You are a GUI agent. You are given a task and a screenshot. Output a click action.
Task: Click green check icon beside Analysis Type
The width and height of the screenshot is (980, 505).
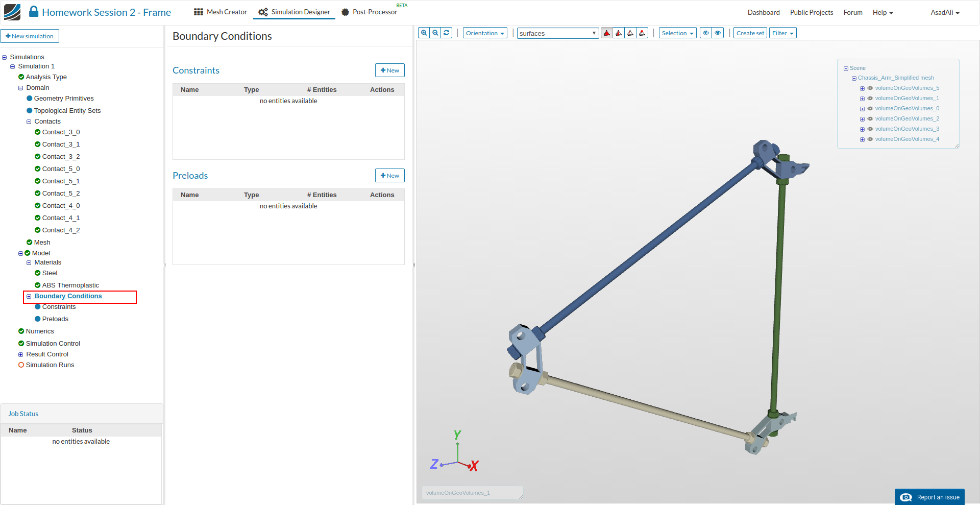coord(21,77)
